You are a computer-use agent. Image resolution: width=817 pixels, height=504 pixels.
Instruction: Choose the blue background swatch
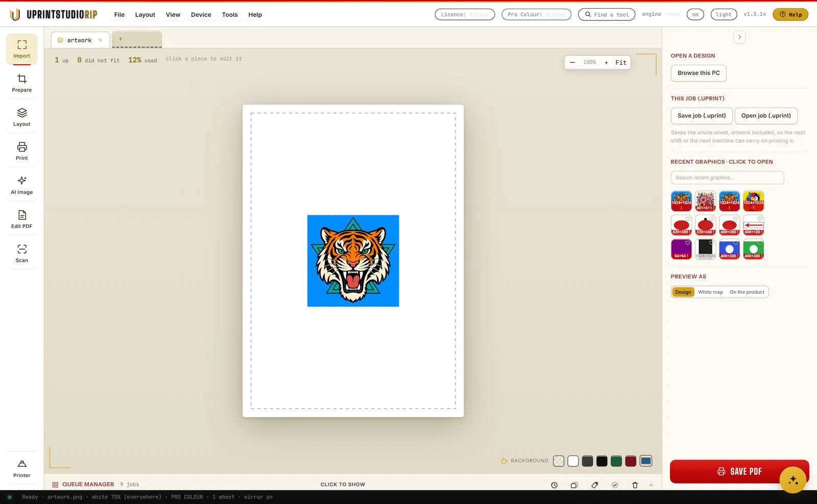pos(646,461)
